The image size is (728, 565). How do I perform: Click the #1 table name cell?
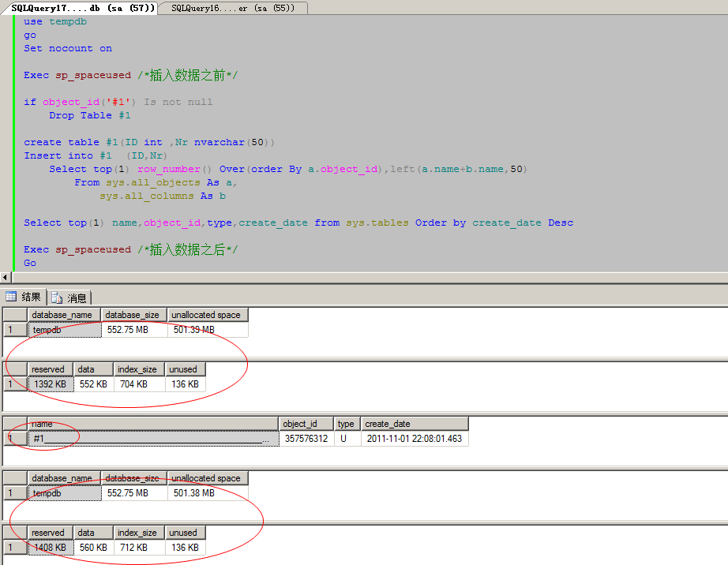click(153, 439)
